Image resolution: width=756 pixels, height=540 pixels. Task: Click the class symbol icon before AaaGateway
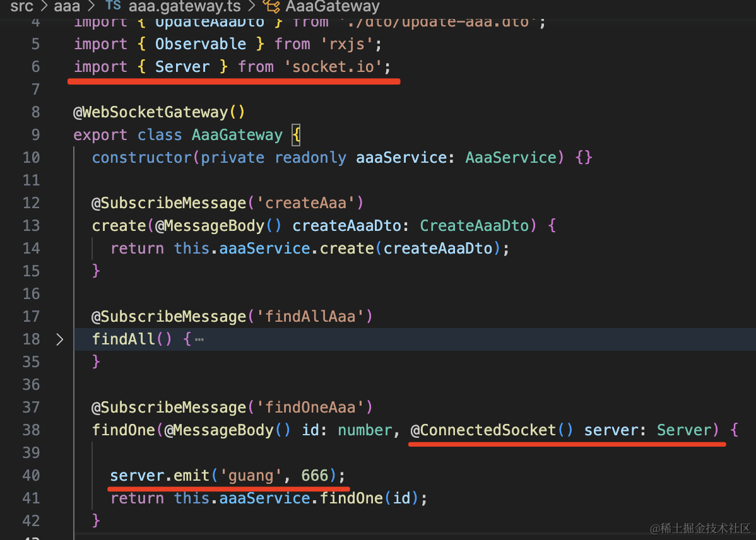(272, 7)
